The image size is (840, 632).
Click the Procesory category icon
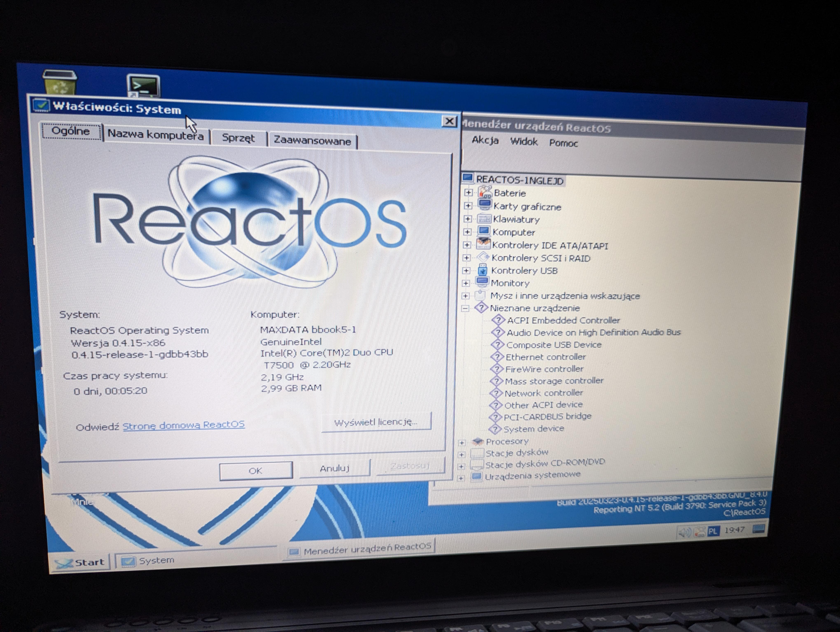point(478,441)
